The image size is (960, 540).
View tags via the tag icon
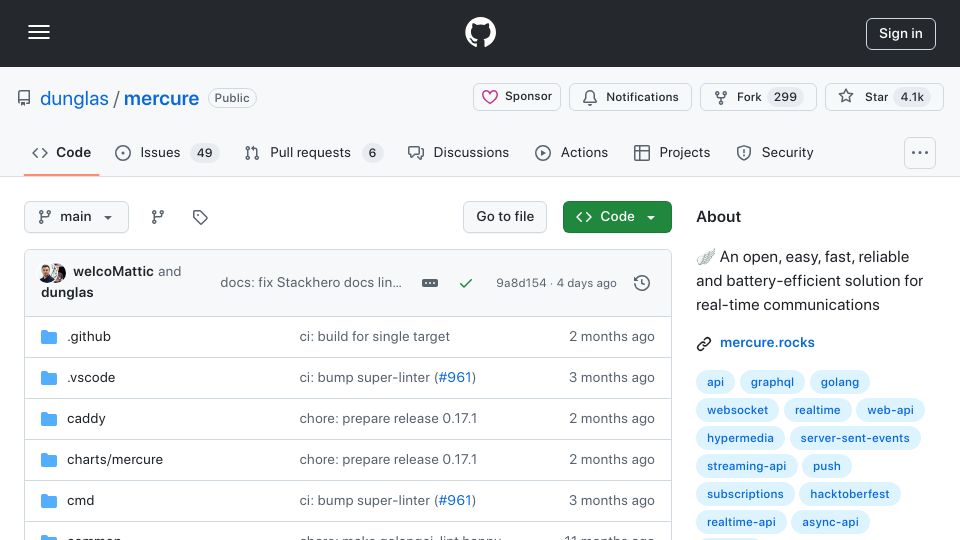tap(200, 217)
